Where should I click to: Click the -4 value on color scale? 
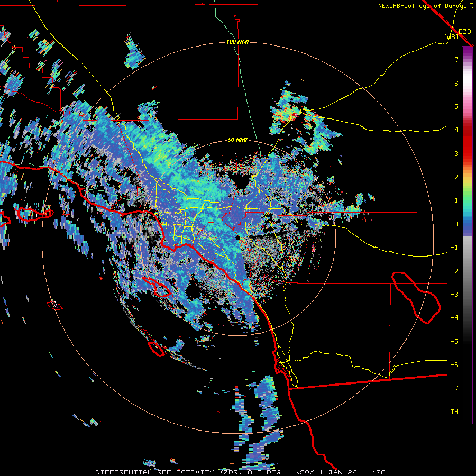pyautogui.click(x=454, y=318)
